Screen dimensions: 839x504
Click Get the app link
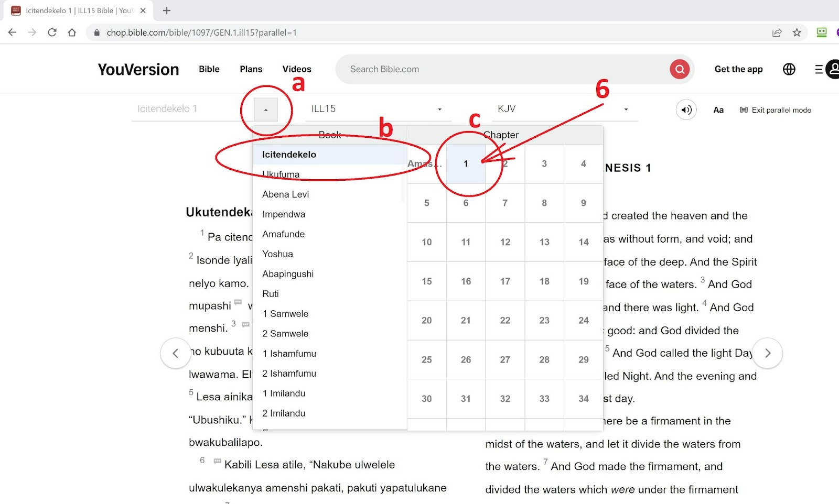click(739, 69)
